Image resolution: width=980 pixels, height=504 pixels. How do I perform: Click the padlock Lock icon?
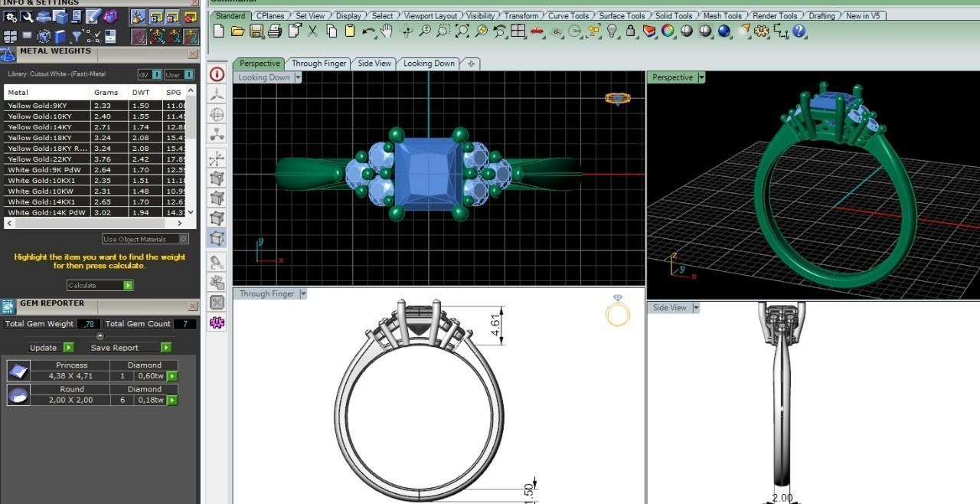pos(631,31)
